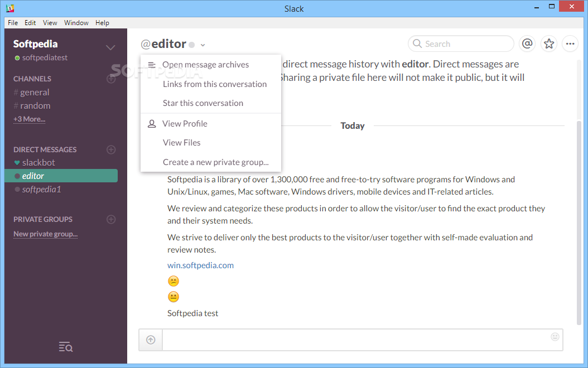Click the add channel plus icon
Screen dimensions: 588x368
coord(111,79)
